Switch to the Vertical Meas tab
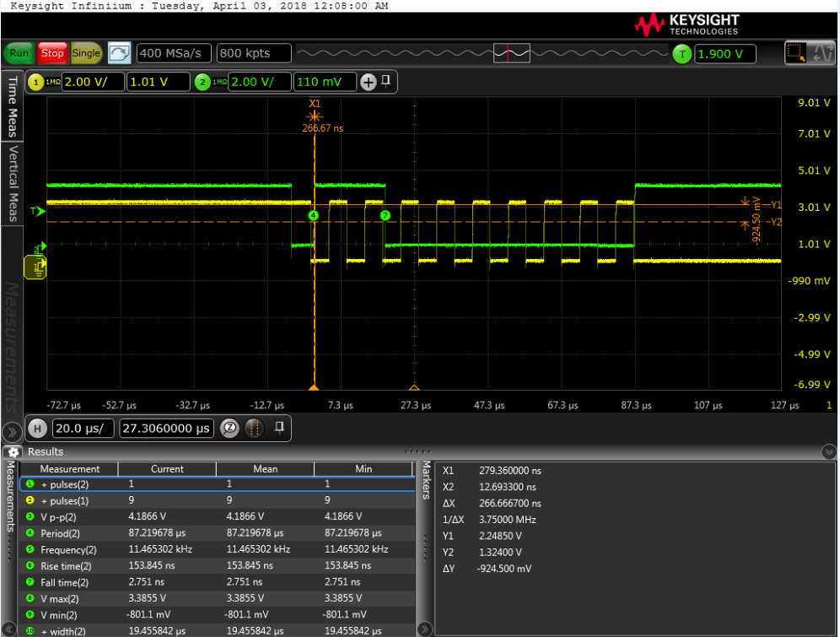The image size is (840, 637). [x=12, y=181]
